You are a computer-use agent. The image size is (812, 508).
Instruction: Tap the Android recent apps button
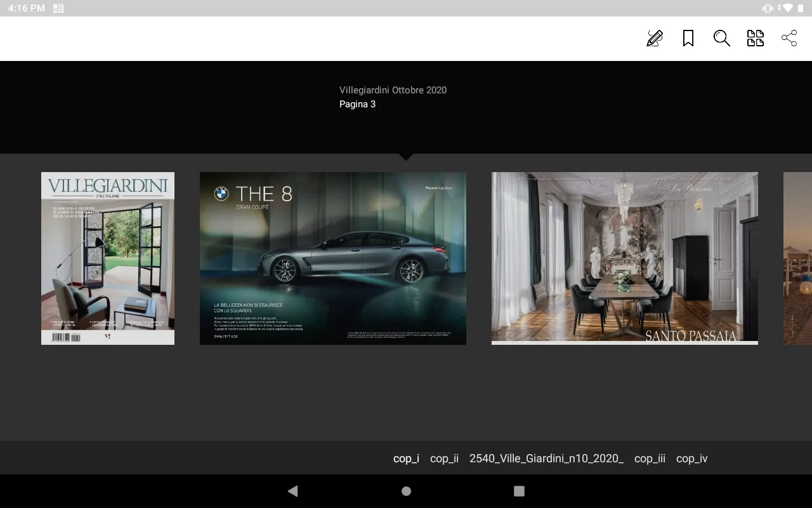[x=519, y=491]
